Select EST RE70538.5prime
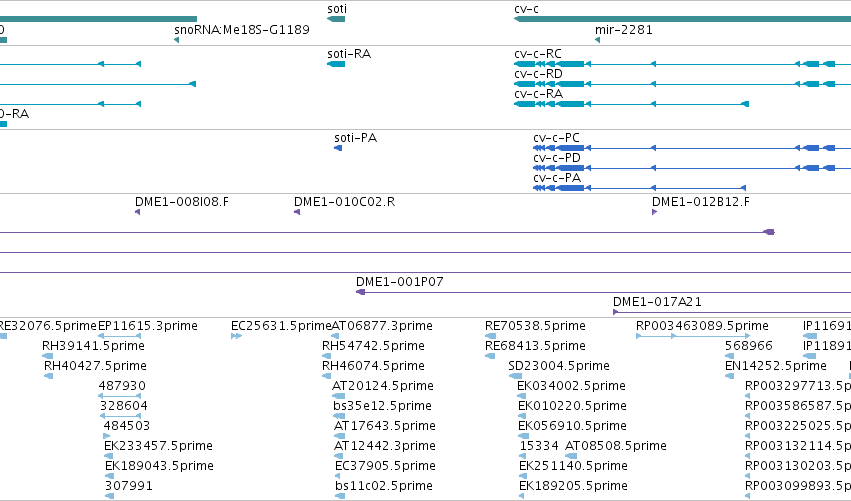Image resolution: width=851 pixels, height=501 pixels. pos(535,326)
